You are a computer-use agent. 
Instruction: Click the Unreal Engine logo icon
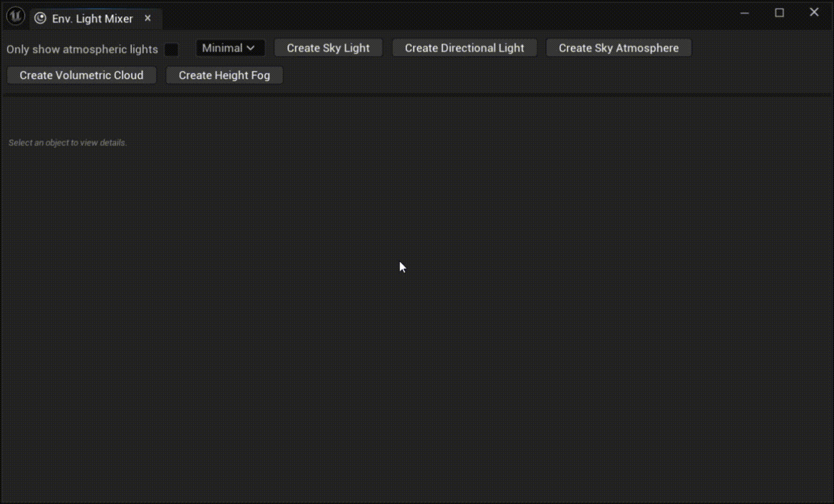15,16
